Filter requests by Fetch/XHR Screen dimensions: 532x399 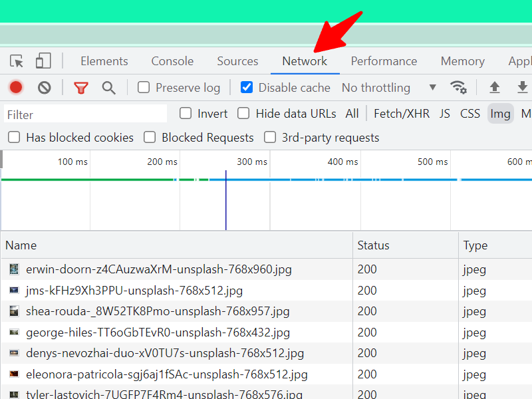[x=402, y=113]
